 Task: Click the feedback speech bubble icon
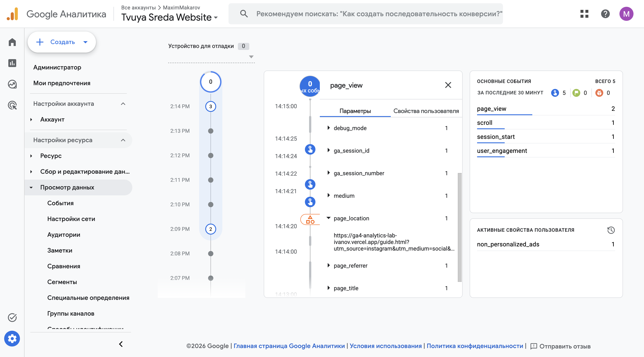534,346
